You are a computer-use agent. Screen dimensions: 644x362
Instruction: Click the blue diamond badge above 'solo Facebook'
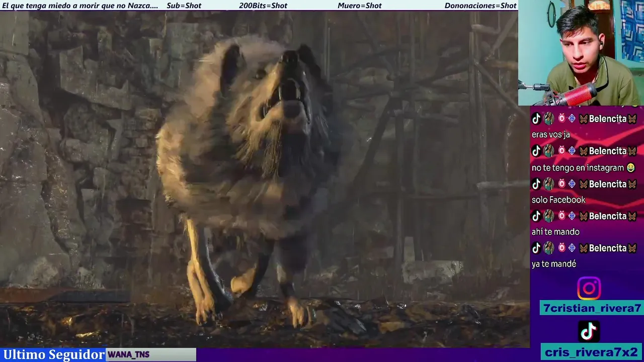coord(572,184)
